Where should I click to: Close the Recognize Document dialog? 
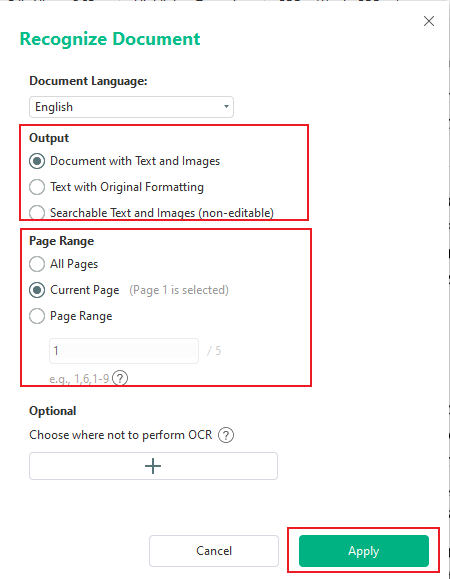coord(429,21)
